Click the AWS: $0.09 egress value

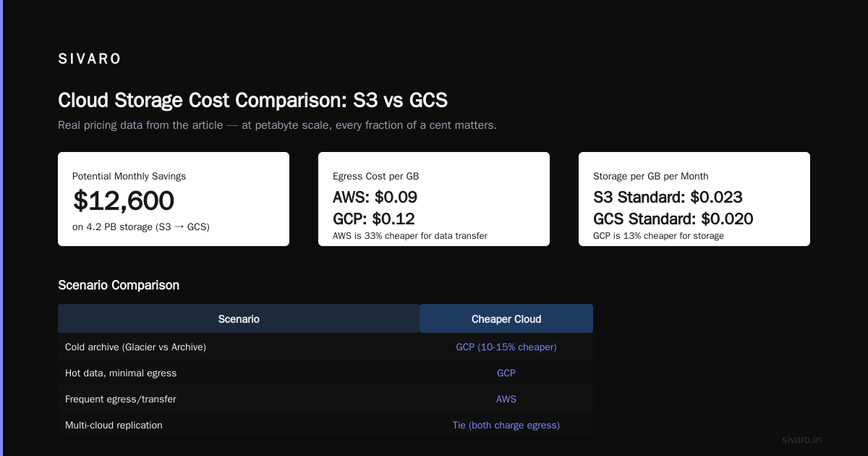[x=375, y=197]
